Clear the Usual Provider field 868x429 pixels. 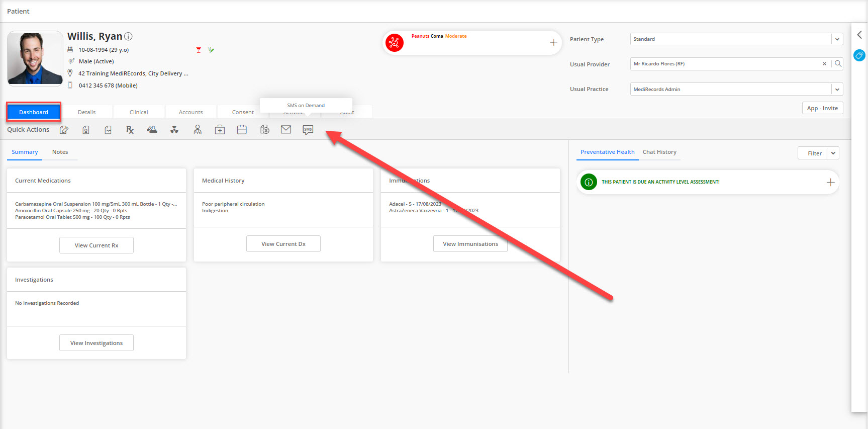pyautogui.click(x=824, y=64)
